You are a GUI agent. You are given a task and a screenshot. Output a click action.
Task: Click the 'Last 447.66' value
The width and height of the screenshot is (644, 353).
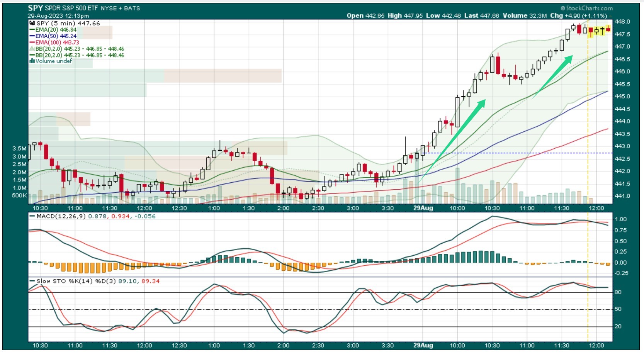[482, 16]
